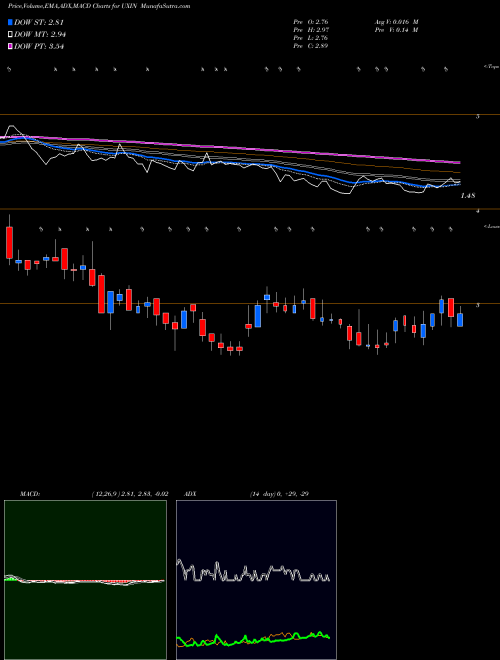
Task: Click the 'Pre O: 2.76' value
Action: pos(311,21)
